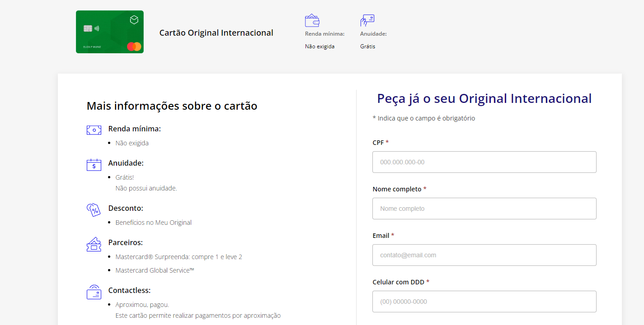
Task: Click the banknote icon beside Renda mínima heading
Action: click(x=94, y=130)
